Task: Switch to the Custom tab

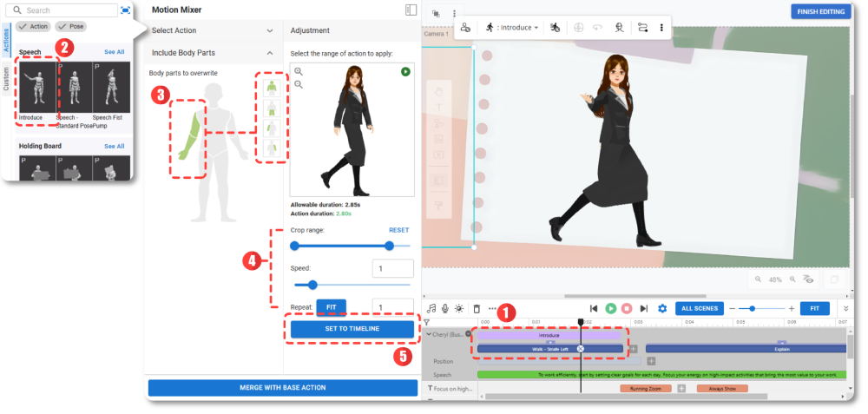Action: (7, 77)
